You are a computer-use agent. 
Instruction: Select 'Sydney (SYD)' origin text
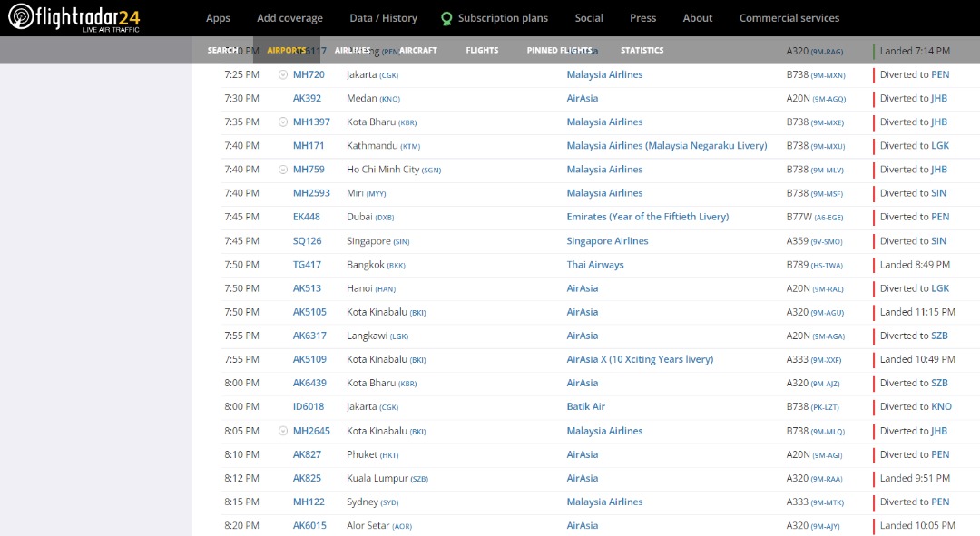point(373,502)
